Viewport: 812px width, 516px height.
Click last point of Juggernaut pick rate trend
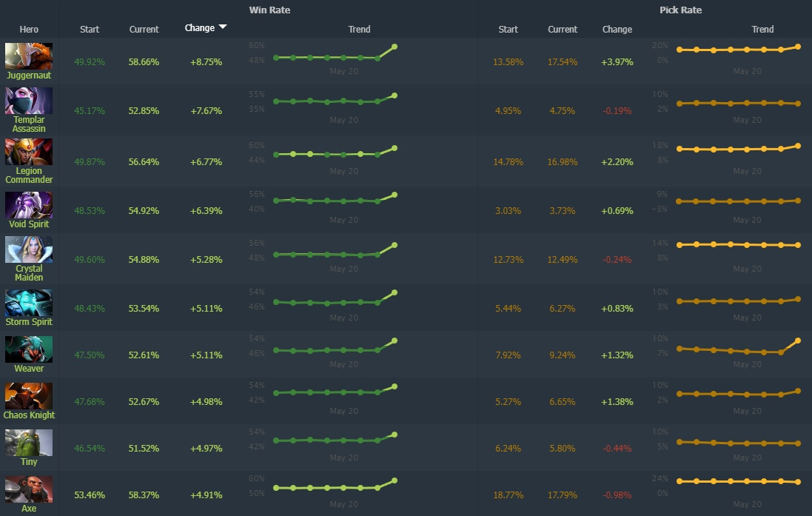797,47
